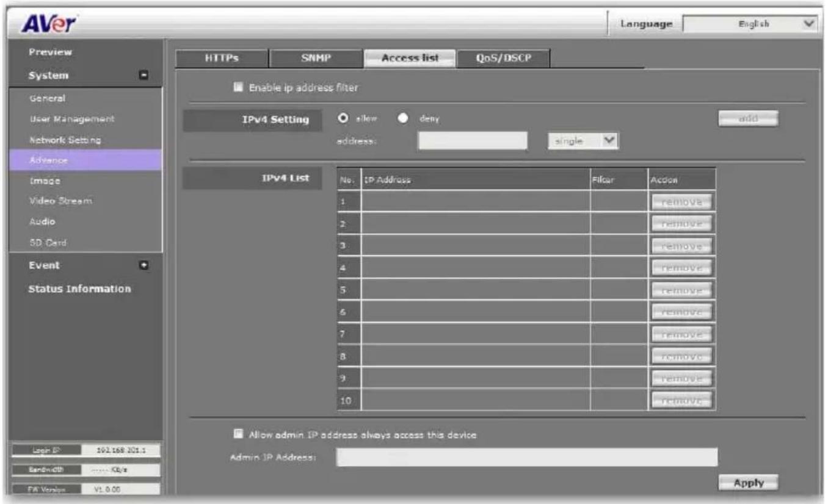Open Preview in the sidebar
The width and height of the screenshot is (828, 504).
[50, 52]
